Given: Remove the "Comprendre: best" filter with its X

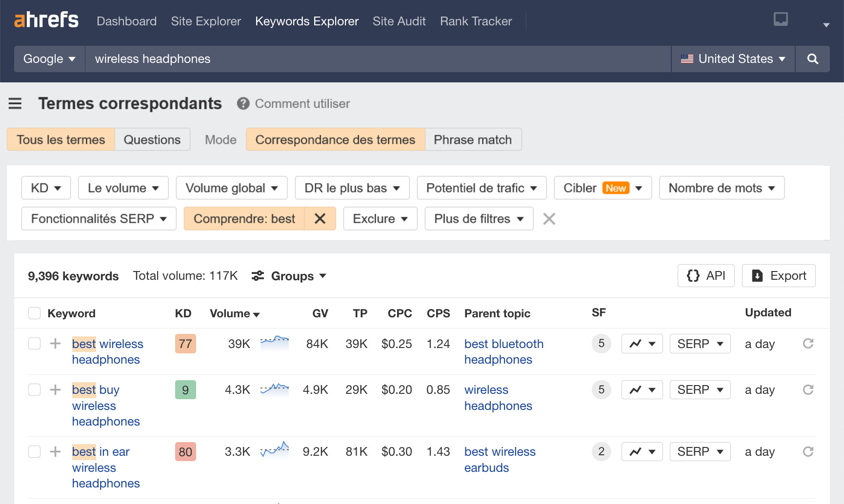Looking at the screenshot, I should (321, 218).
